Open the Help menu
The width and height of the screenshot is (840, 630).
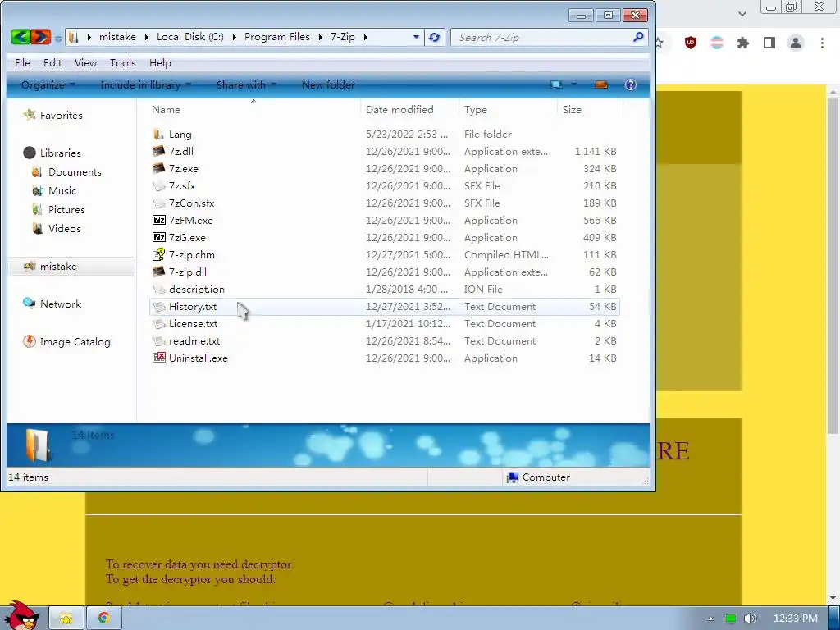(x=160, y=62)
